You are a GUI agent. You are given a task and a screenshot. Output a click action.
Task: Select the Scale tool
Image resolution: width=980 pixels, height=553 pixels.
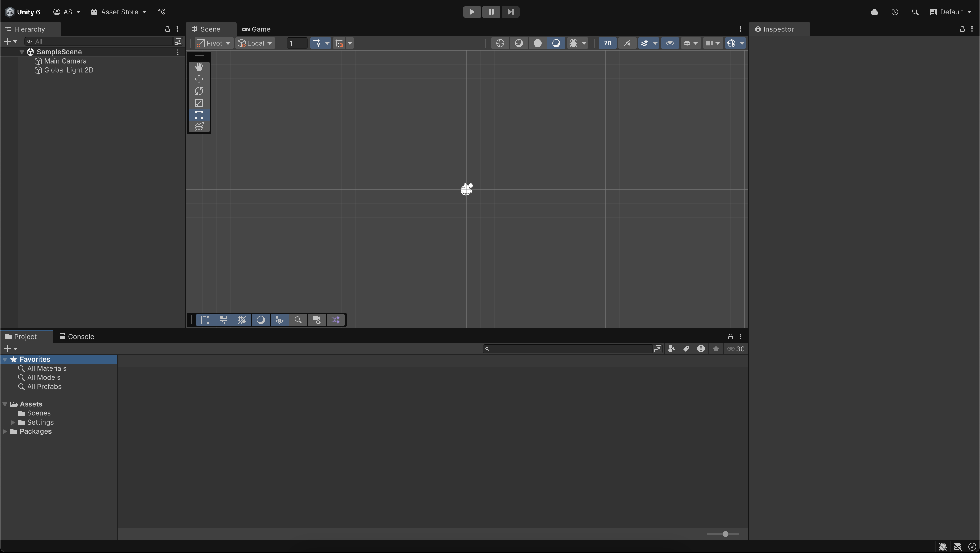199,103
